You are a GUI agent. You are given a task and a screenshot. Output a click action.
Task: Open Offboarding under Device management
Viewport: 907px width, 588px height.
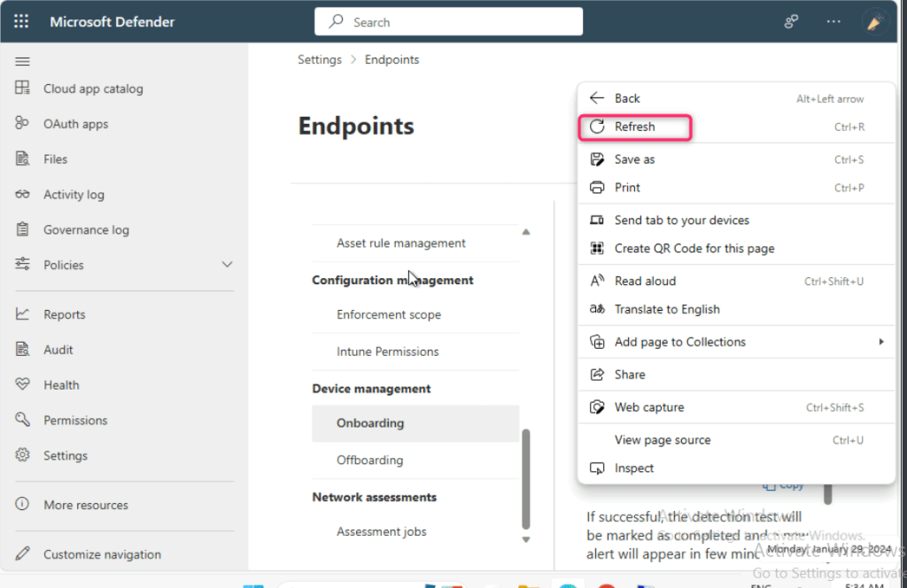[x=369, y=460]
